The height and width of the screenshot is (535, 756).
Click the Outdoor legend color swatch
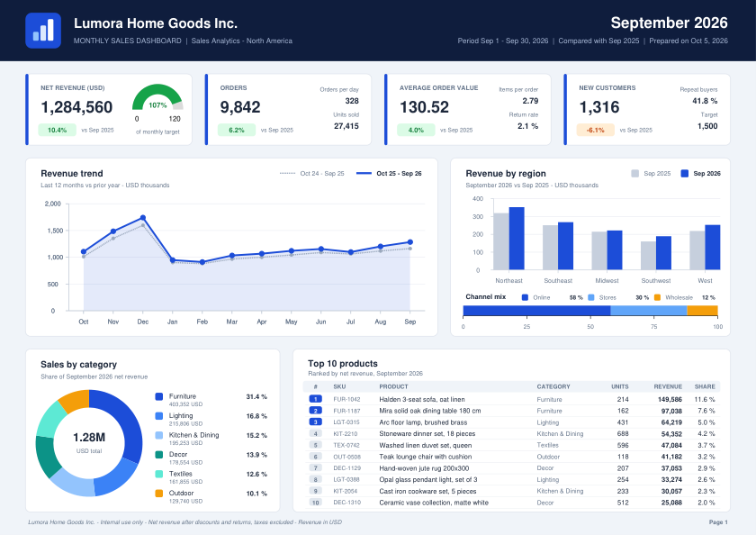pyautogui.click(x=159, y=493)
